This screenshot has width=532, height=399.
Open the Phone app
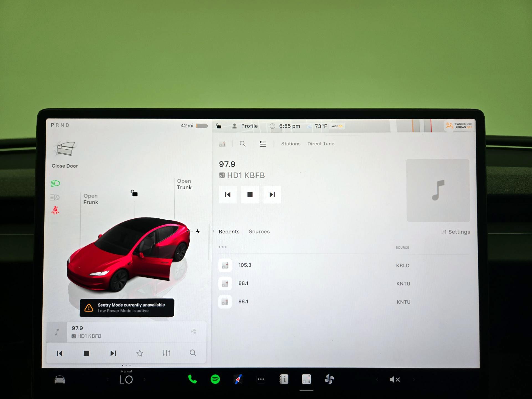click(x=192, y=379)
